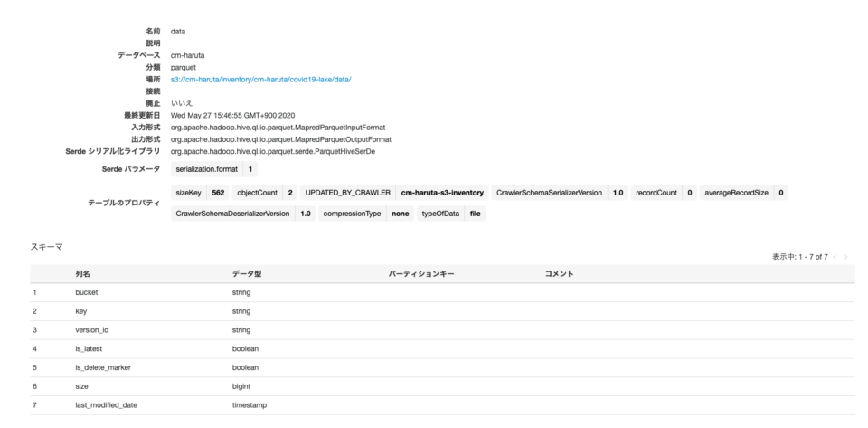This screenshot has width=868, height=428.
Task: Select the recordCount property tag
Action: click(x=664, y=193)
